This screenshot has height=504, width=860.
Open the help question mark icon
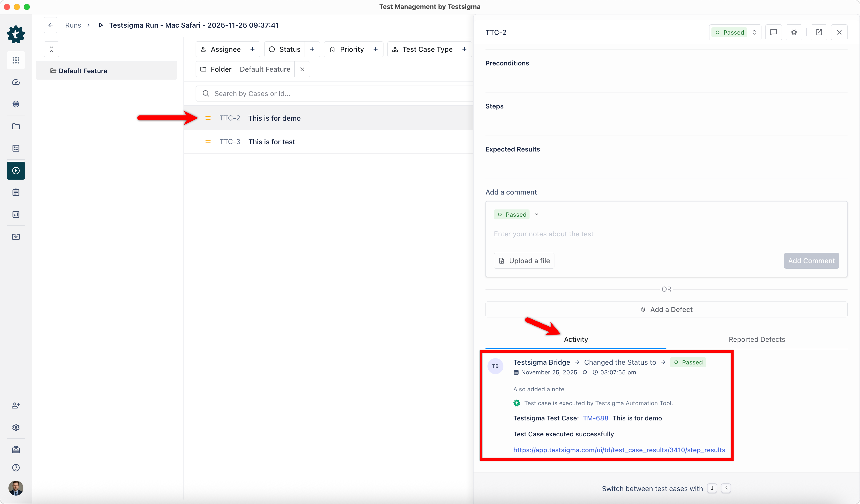[16, 467]
